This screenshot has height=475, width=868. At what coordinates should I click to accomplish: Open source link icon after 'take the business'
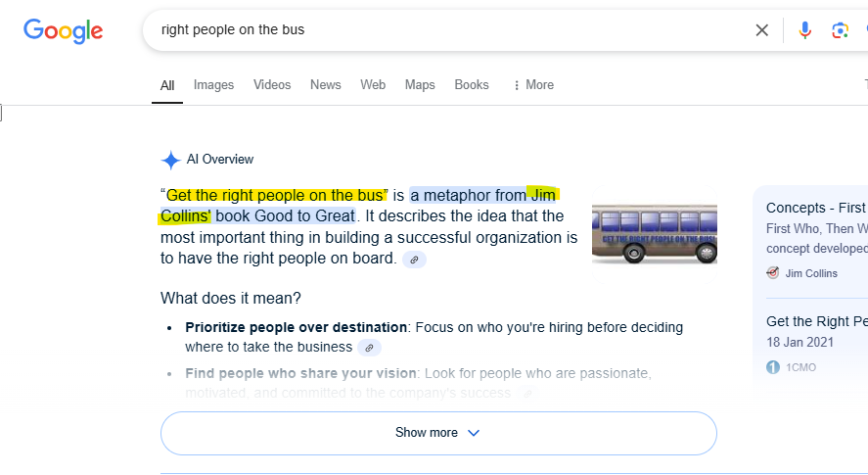pos(369,348)
